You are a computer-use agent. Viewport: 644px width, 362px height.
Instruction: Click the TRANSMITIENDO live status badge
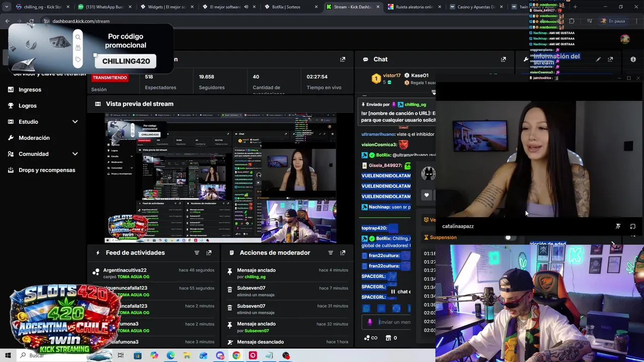pyautogui.click(x=110, y=77)
